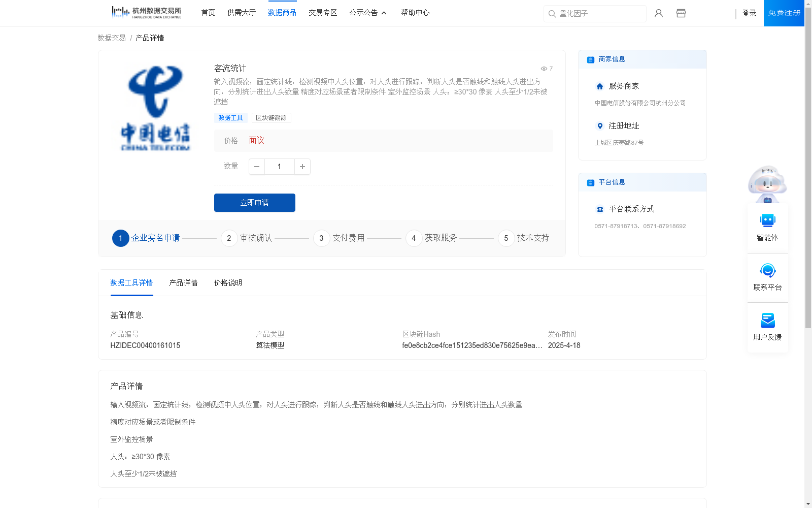
Task: Switch to 数据工具详情 tab
Action: pos(131,283)
